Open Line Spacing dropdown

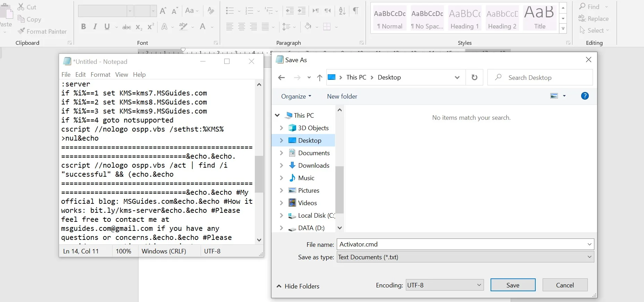[x=289, y=26]
